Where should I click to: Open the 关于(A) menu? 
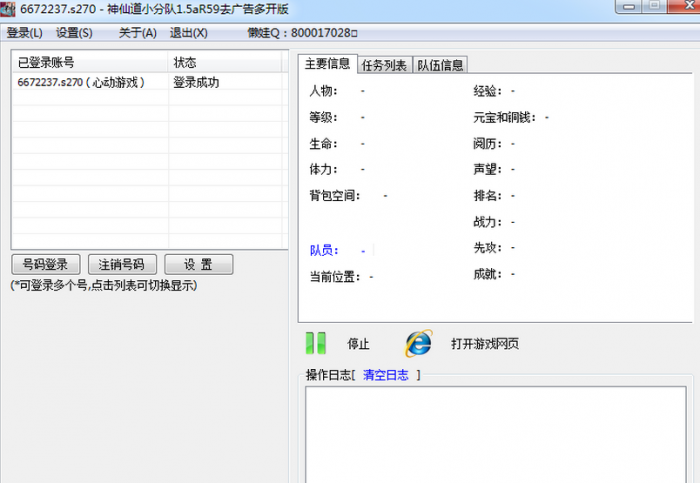click(x=137, y=32)
